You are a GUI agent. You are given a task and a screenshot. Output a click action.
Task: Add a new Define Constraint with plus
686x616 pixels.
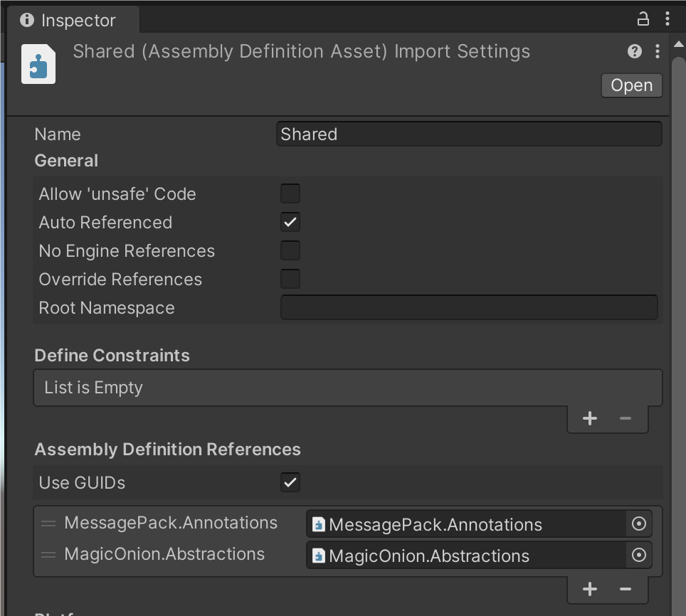click(x=589, y=418)
